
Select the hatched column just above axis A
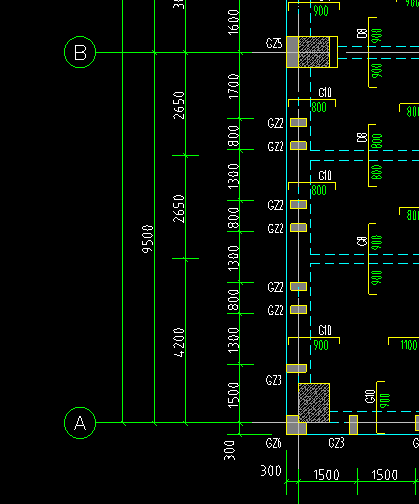[x=314, y=403]
